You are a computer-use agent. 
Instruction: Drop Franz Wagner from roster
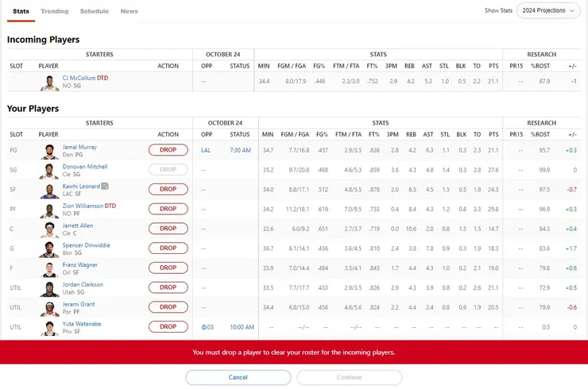point(168,268)
